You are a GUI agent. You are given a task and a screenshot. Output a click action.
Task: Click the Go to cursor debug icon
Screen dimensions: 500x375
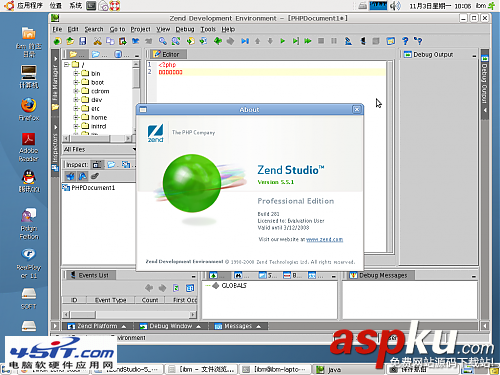coord(295,41)
